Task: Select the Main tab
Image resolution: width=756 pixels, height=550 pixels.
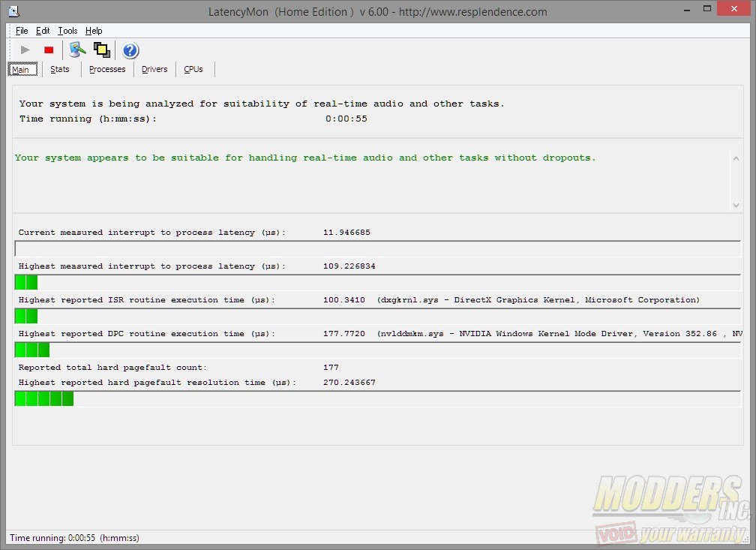Action: (22, 70)
